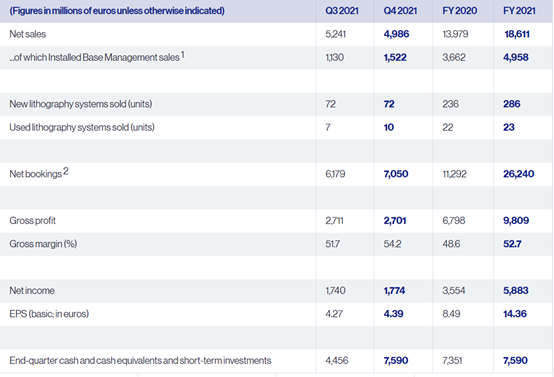The width and height of the screenshot is (554, 377).
Task: Select the Gross margin FY 2021 value 52.7
Action: pos(512,244)
